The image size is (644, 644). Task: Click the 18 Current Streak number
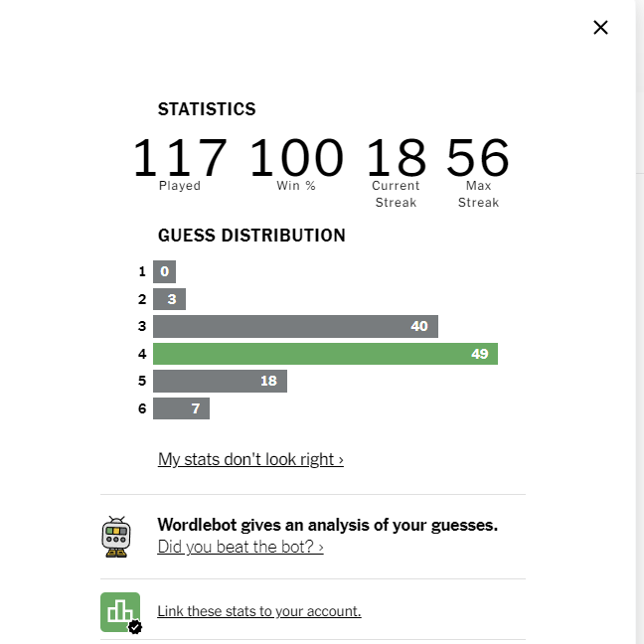tap(396, 158)
